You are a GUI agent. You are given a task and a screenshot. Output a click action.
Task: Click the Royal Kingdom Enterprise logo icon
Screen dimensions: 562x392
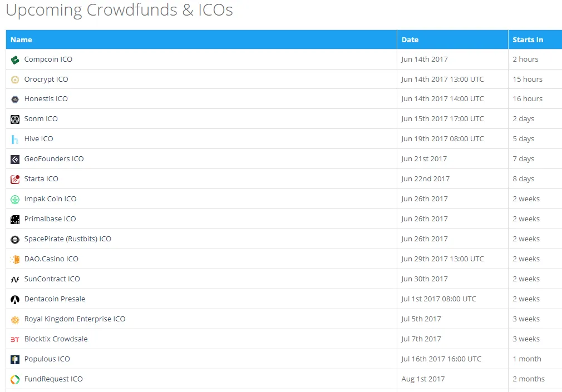point(15,320)
